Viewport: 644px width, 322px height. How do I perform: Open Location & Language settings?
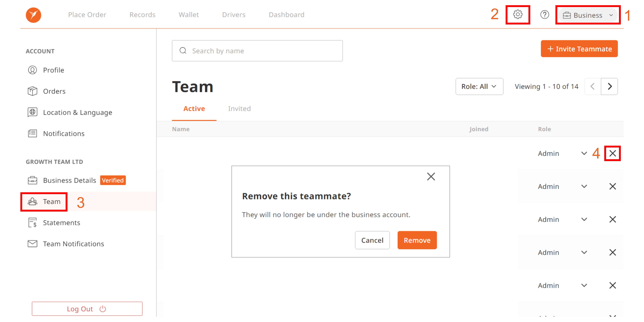pos(78,112)
